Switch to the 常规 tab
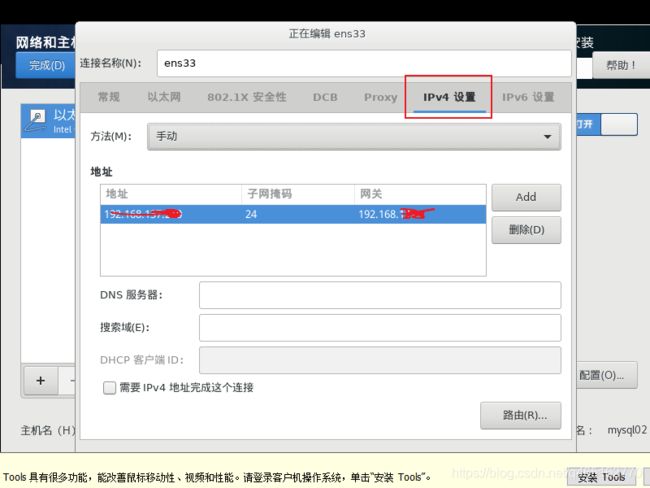650x488 pixels. (x=109, y=97)
